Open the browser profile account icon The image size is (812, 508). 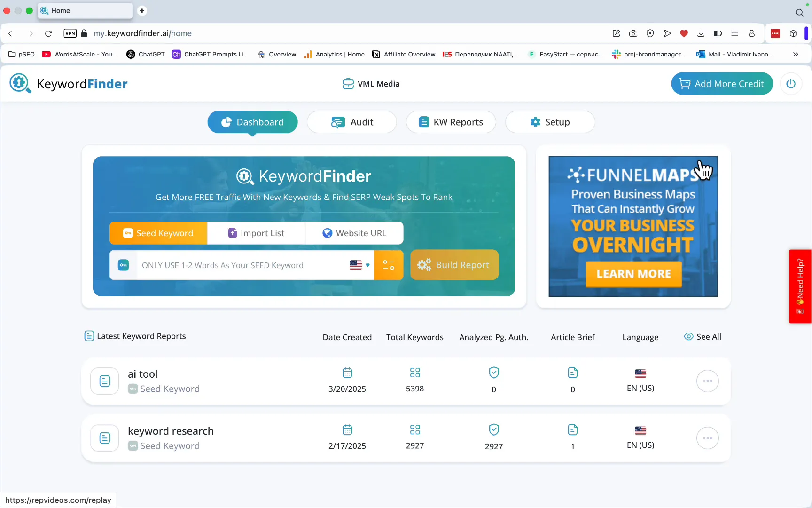(751, 33)
